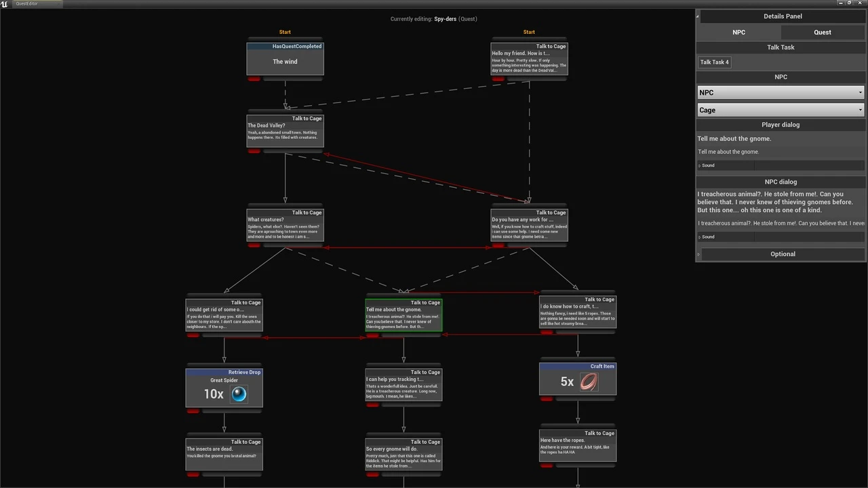Select the 'What creatures?' dialog node

click(285, 227)
